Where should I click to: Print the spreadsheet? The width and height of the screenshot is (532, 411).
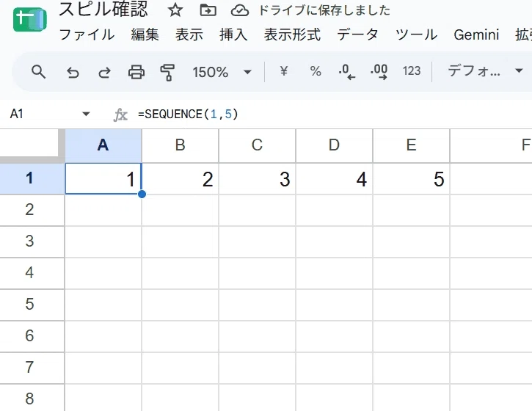coord(136,72)
